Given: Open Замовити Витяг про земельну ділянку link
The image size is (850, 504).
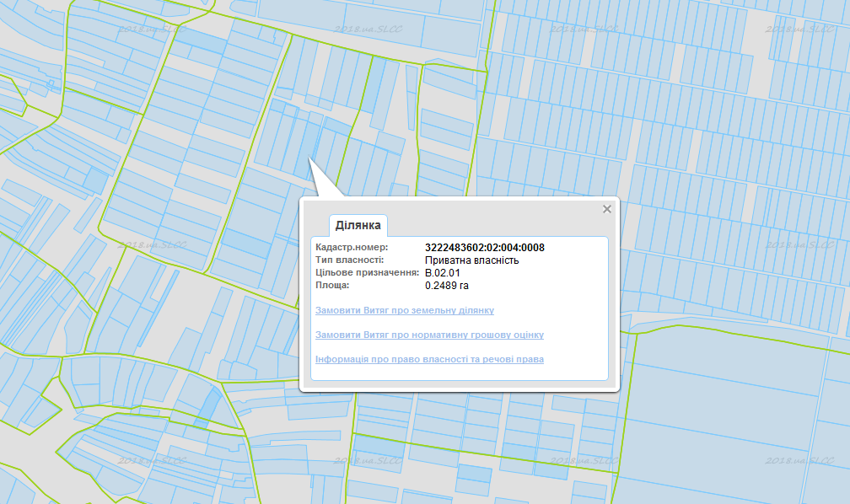Looking at the screenshot, I should [x=404, y=311].
